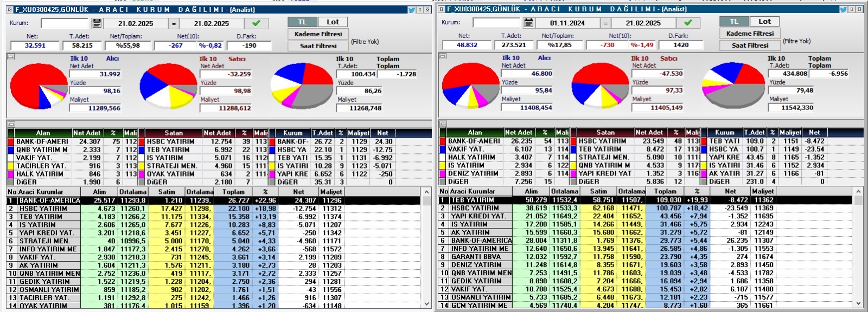Select BANK-OF-AMERICA row in left window table
The width and height of the screenshot is (868, 312).
214,200
